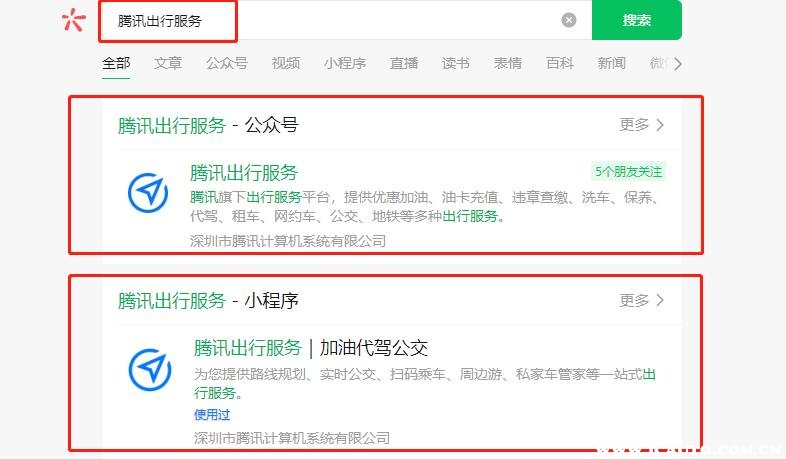Open the 表情 tab
The width and height of the screenshot is (786, 459).
(x=508, y=63)
